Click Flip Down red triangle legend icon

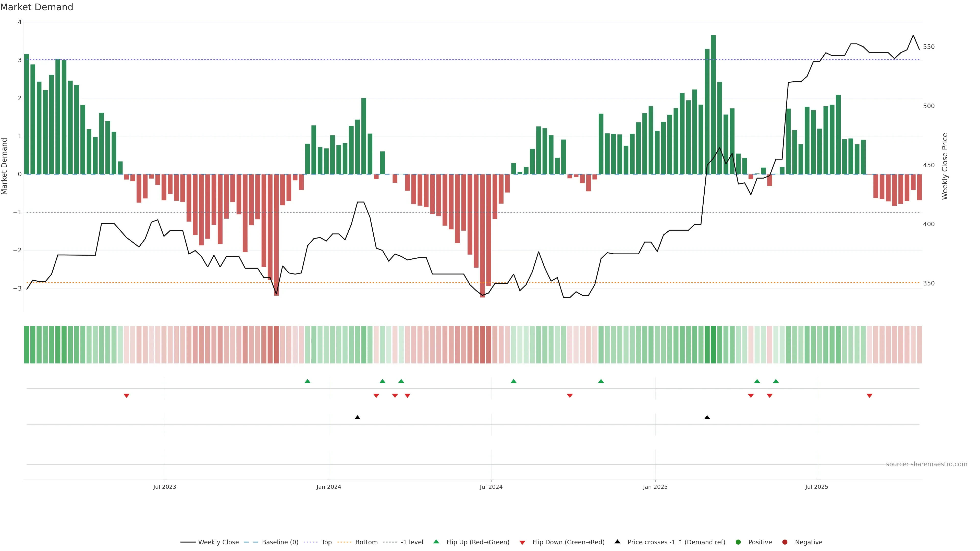click(x=522, y=543)
